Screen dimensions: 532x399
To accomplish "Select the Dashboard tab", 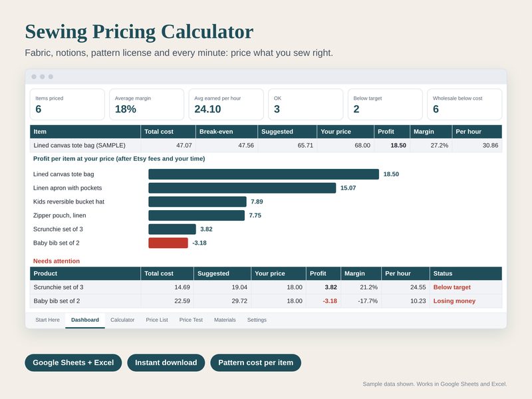I will coord(85,320).
